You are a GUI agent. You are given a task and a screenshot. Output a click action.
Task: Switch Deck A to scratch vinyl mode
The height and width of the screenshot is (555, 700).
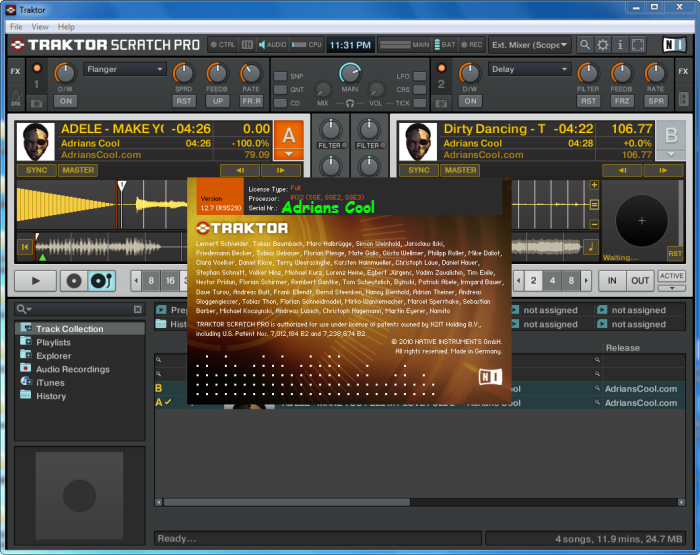101,282
